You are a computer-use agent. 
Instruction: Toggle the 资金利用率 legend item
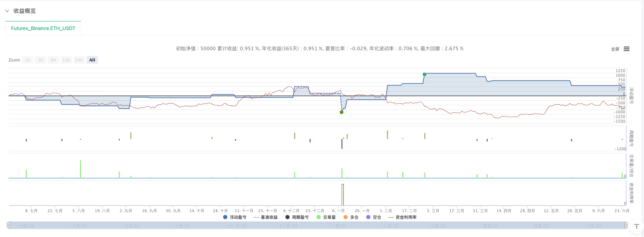(402, 217)
